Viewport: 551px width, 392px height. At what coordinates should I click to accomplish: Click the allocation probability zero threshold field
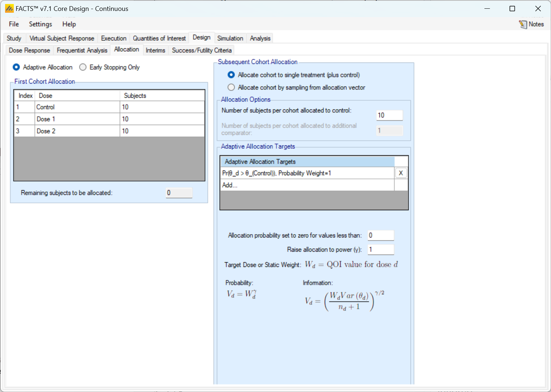point(380,235)
